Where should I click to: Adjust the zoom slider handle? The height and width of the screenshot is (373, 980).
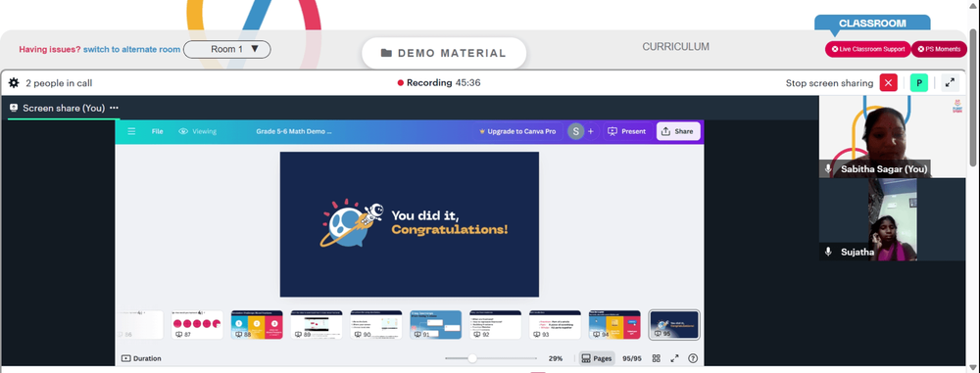coord(472,358)
